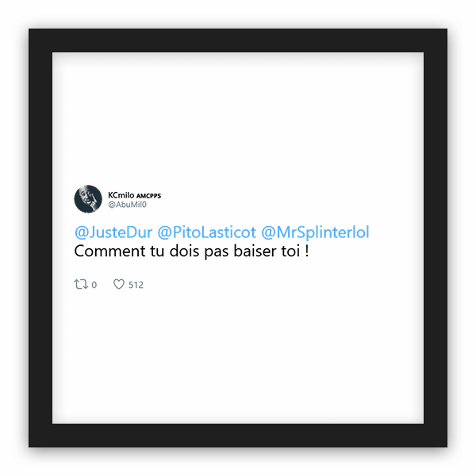Click the AMCPPS text beside KCmilo
This screenshot has width=476, height=476.
pos(148,196)
